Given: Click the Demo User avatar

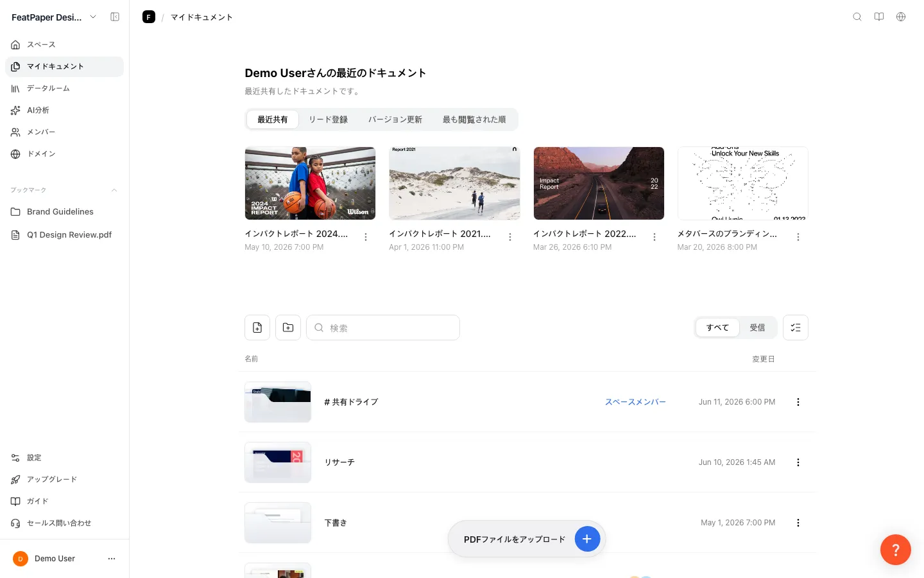Looking at the screenshot, I should click(x=21, y=559).
